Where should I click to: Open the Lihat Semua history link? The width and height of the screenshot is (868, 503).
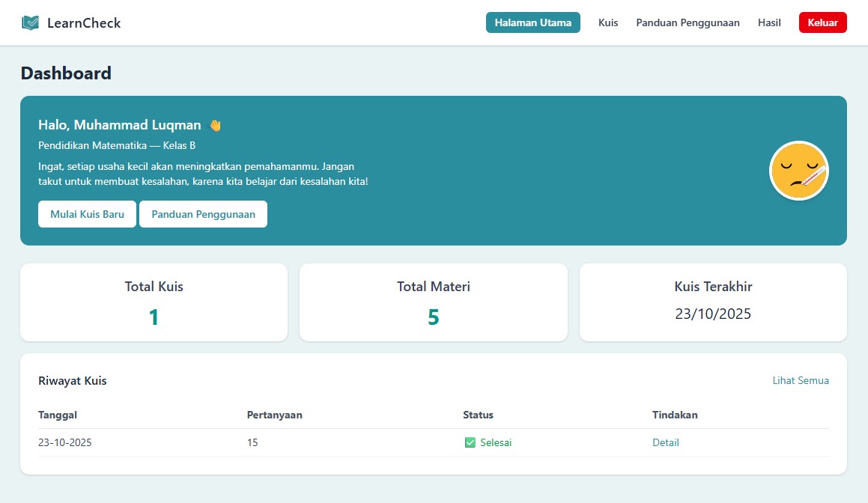click(801, 380)
